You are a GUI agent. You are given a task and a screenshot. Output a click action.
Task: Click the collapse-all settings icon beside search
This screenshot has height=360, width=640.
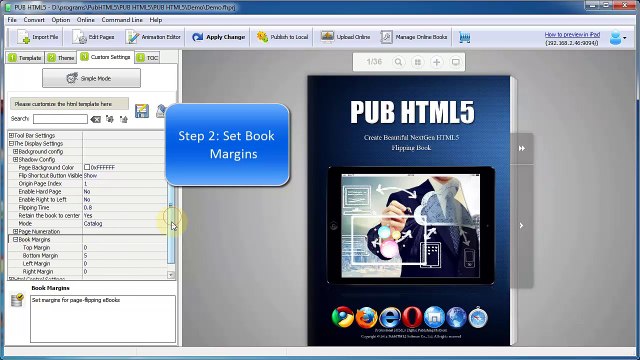tap(124, 119)
